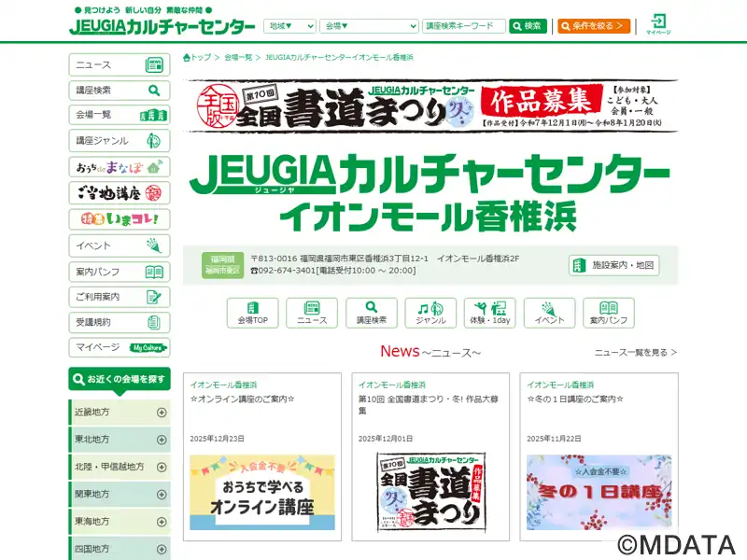Click the 講座検索 magnifier icon in venue nav

tap(371, 313)
